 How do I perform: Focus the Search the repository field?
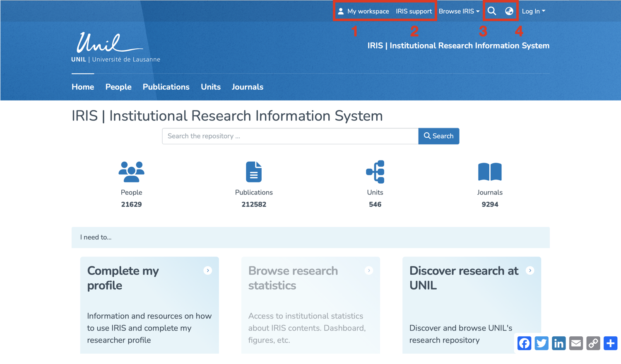290,136
